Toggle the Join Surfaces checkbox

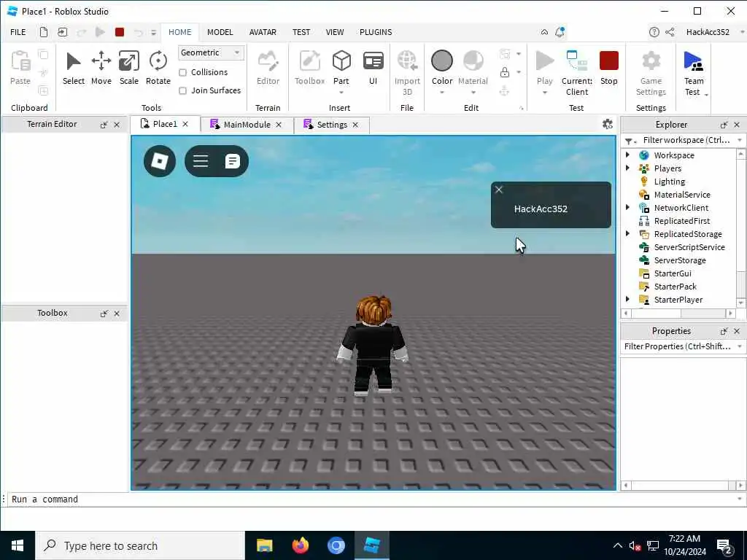point(182,90)
